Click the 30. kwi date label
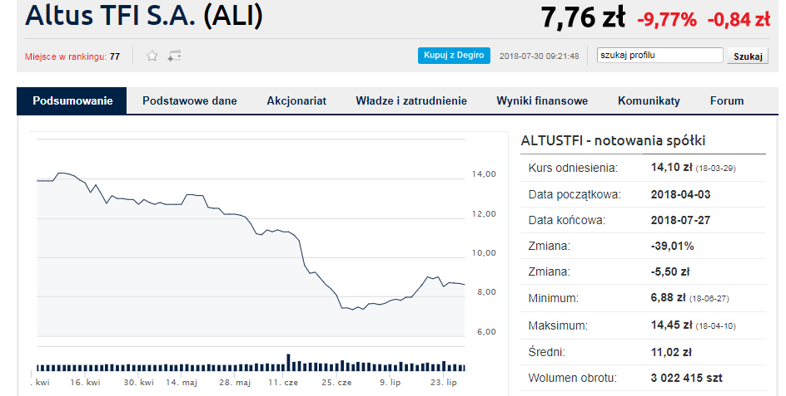The image size is (786, 396). point(139,382)
